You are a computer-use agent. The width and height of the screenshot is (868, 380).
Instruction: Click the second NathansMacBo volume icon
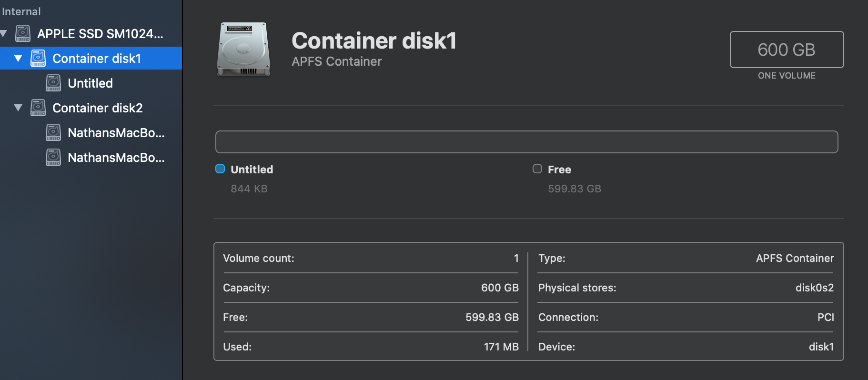53,157
